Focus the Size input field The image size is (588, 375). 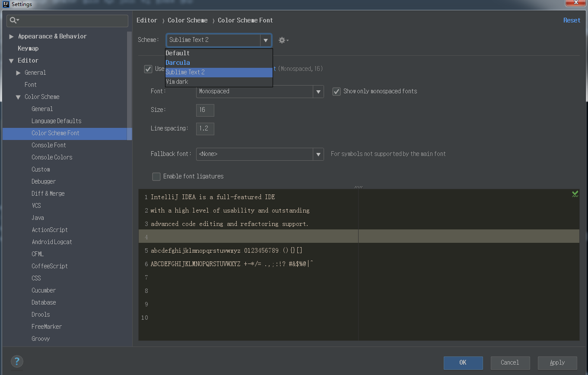point(205,110)
